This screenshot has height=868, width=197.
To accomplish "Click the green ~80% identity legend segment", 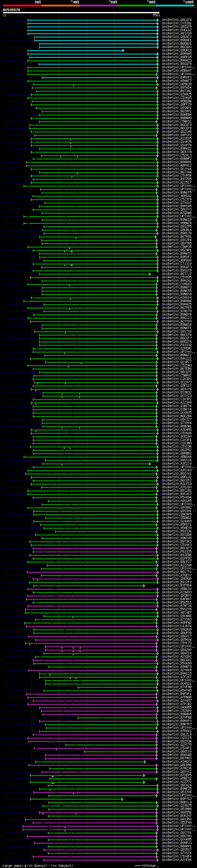I will 137,6.
